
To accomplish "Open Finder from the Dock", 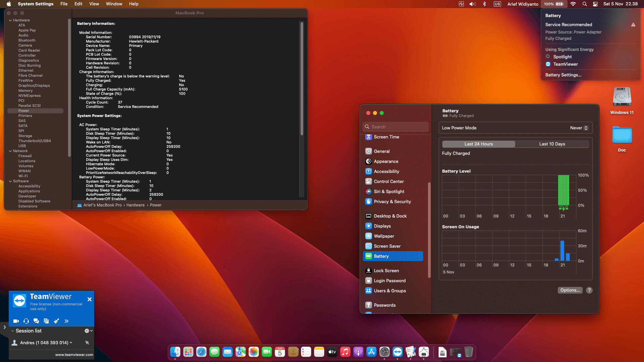I will tap(175, 352).
